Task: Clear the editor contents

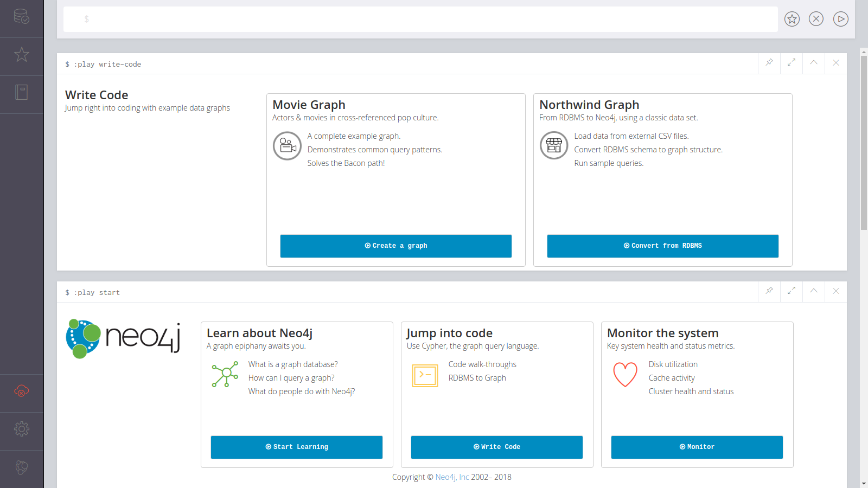Action: (x=816, y=19)
